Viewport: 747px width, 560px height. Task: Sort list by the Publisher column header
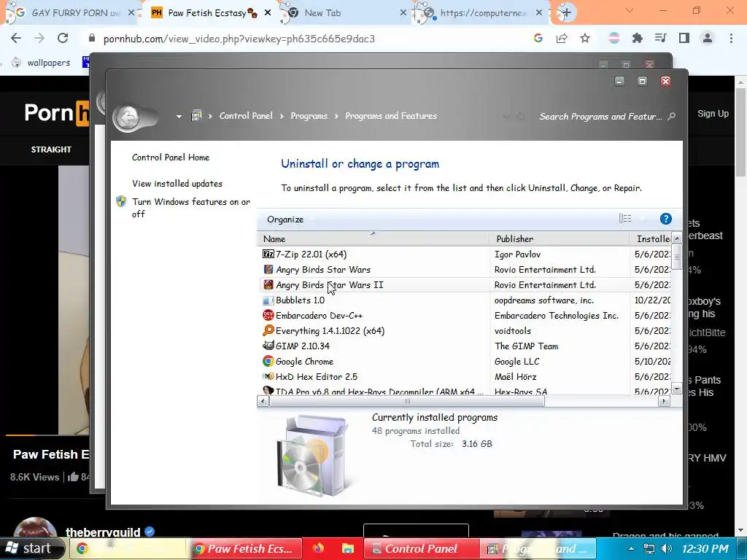click(x=560, y=238)
